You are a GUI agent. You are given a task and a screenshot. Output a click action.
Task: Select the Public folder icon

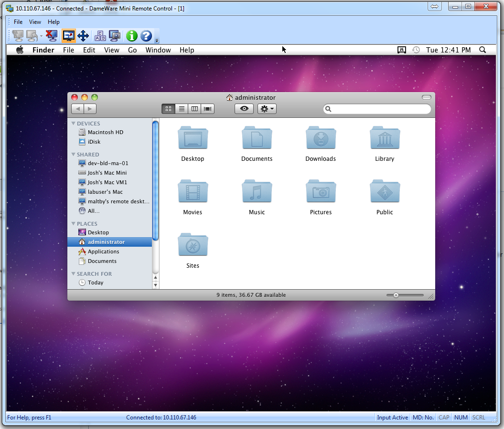(x=385, y=191)
